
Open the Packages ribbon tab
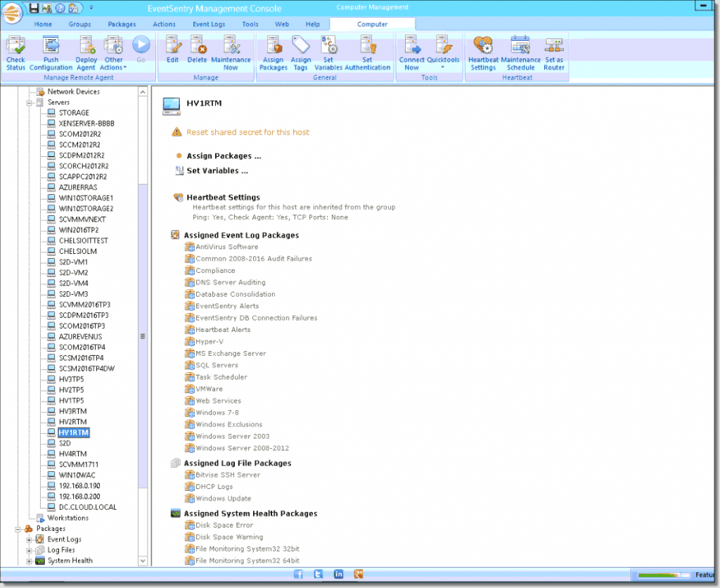[x=122, y=25]
